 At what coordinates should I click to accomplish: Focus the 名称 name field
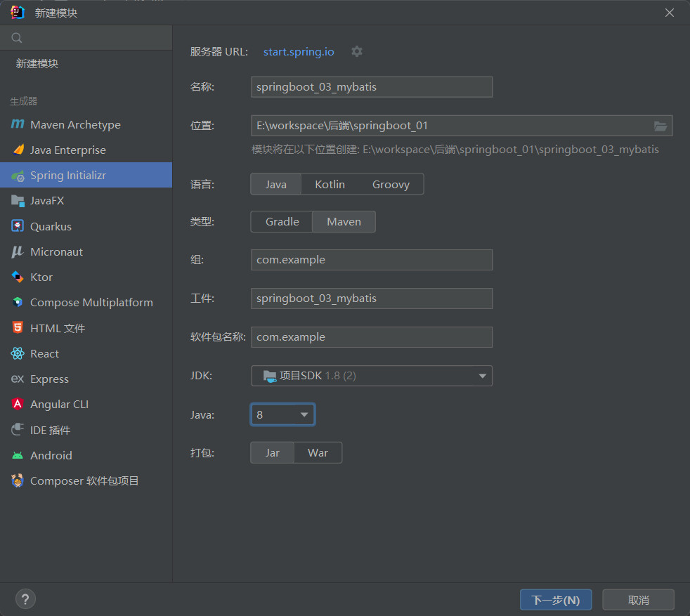click(x=372, y=87)
